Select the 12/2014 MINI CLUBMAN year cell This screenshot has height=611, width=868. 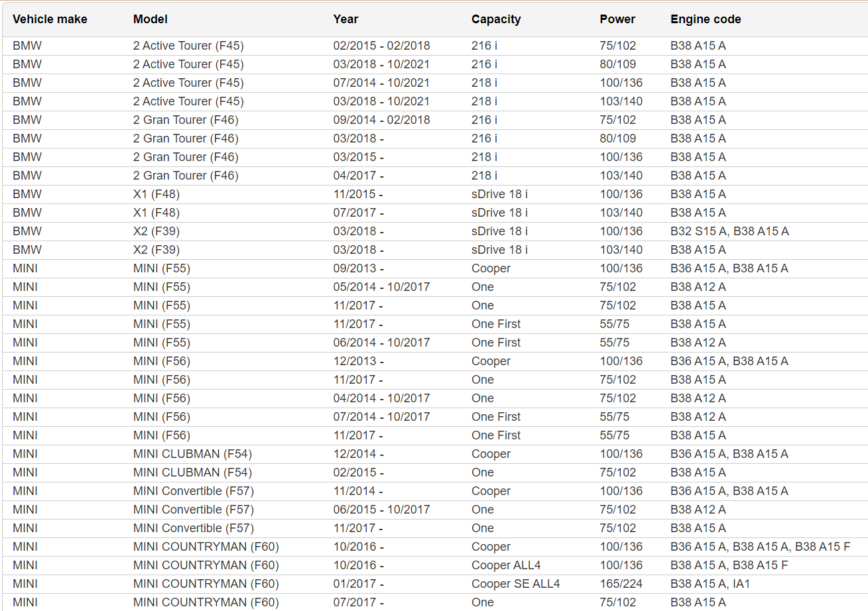point(358,454)
